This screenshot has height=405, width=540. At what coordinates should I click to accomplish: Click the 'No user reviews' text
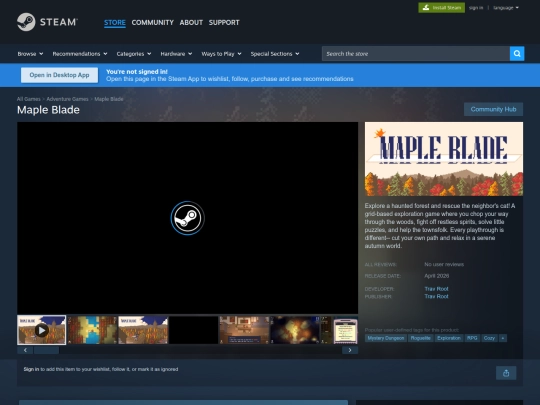444,264
